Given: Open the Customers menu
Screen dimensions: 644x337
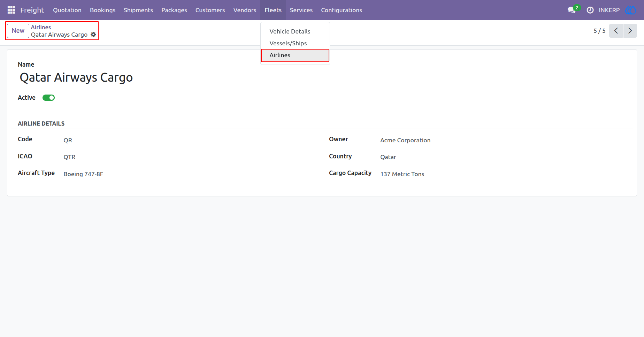Looking at the screenshot, I should pos(210,10).
